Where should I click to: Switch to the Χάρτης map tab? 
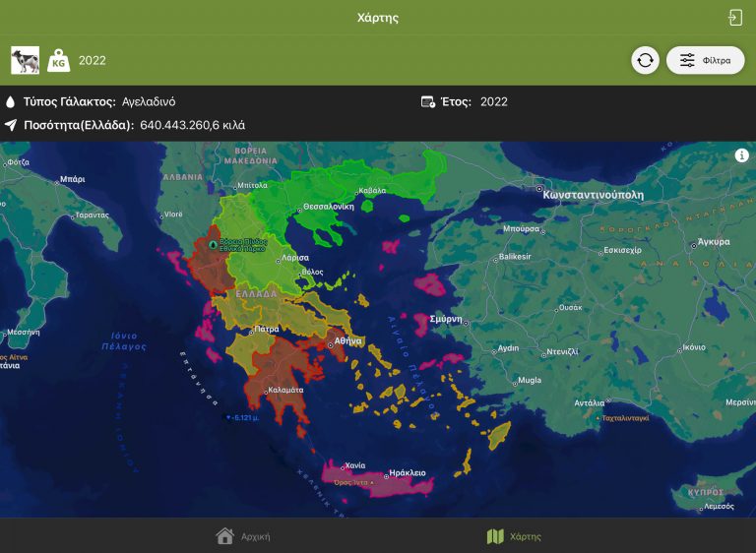pyautogui.click(x=514, y=536)
